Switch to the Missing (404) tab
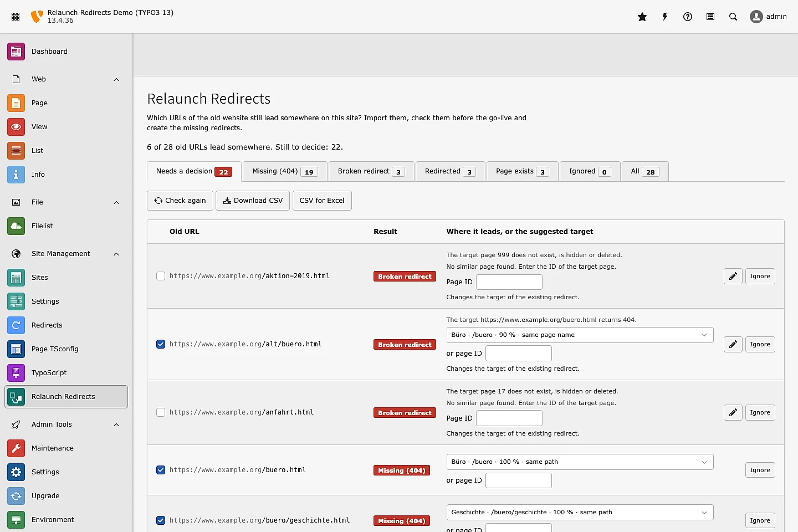 [285, 172]
